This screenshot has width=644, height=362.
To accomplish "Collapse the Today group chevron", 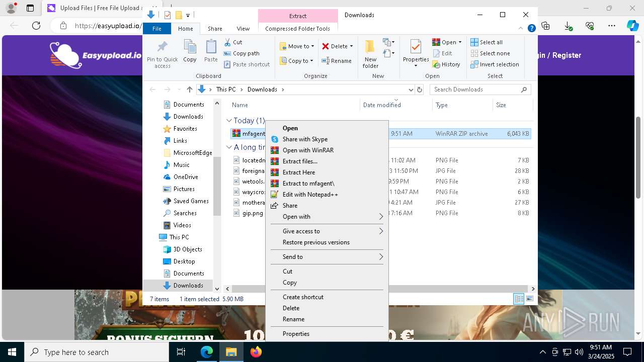I will tap(229, 121).
